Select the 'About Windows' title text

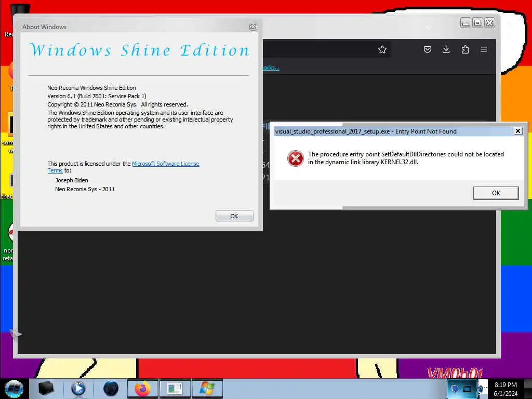(45, 27)
